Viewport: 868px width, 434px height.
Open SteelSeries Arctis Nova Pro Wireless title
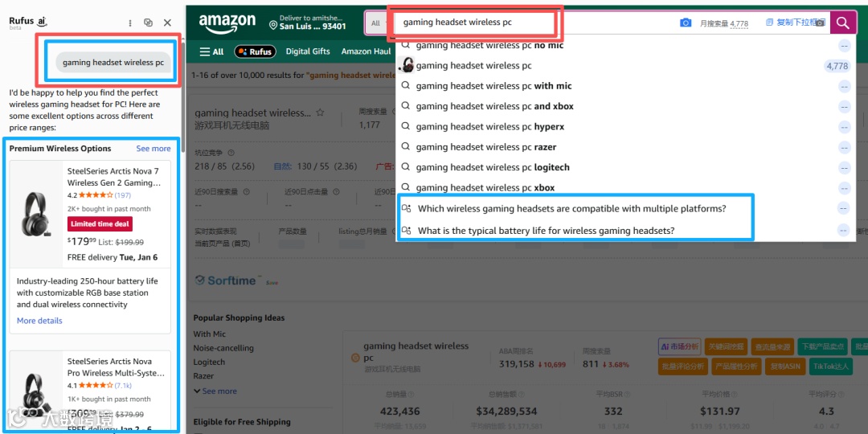point(117,367)
